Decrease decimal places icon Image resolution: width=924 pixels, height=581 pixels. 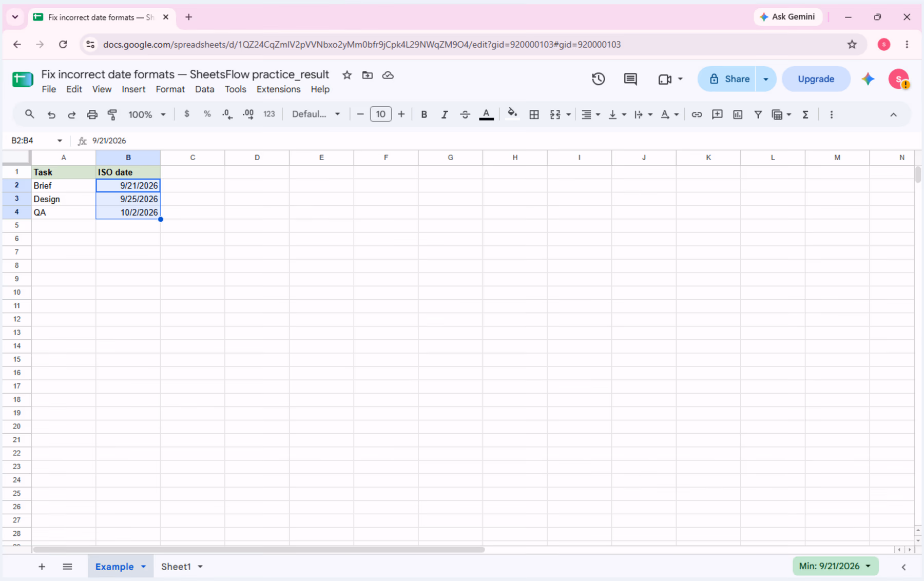(x=227, y=114)
